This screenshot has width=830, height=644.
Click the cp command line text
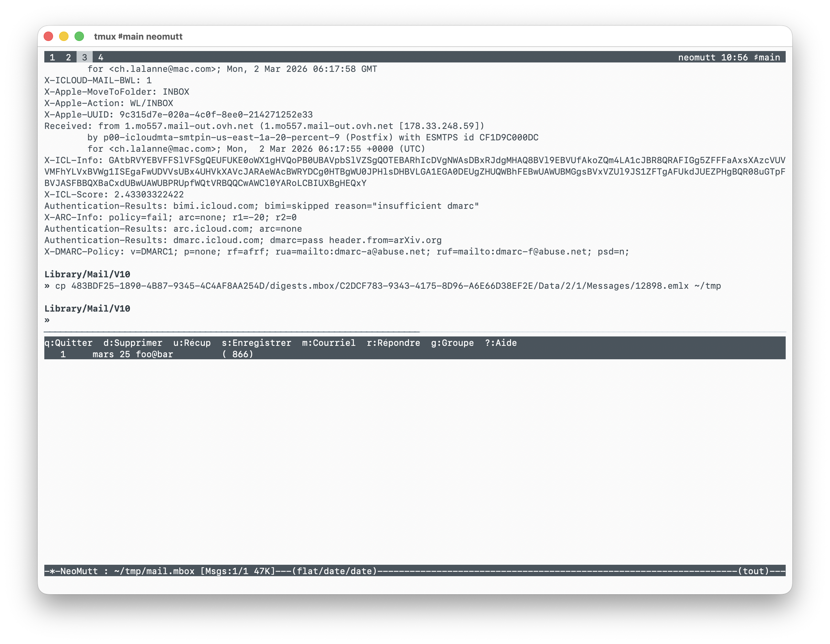pos(388,286)
